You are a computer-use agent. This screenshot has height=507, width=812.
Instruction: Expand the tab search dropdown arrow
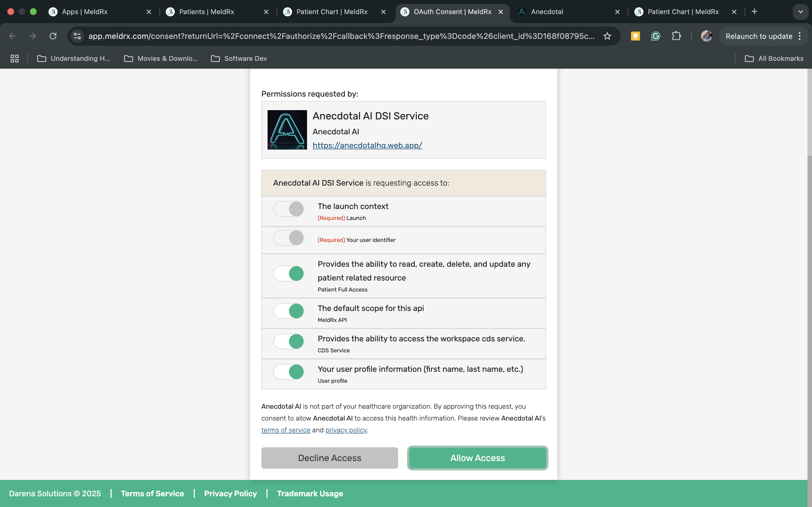click(x=800, y=12)
